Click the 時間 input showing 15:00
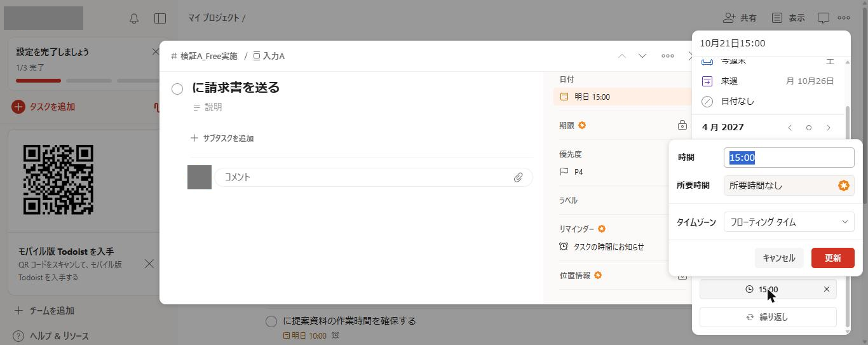 tap(789, 158)
